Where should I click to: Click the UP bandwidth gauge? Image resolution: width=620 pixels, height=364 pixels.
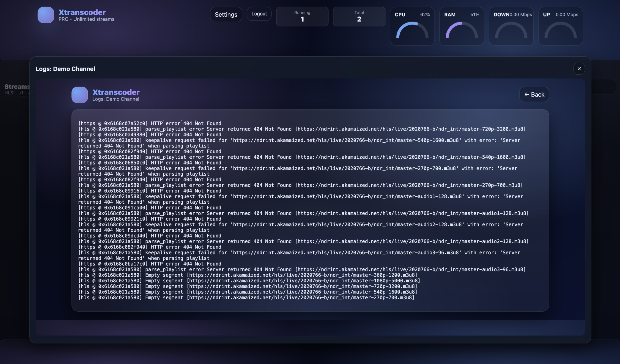click(560, 26)
